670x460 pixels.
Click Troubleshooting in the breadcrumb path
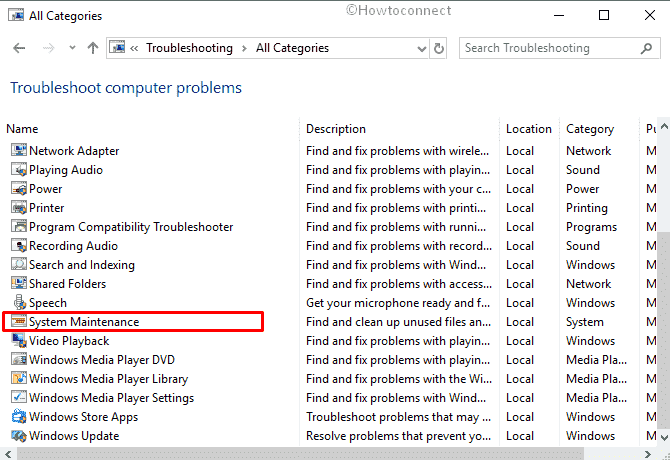(x=189, y=48)
